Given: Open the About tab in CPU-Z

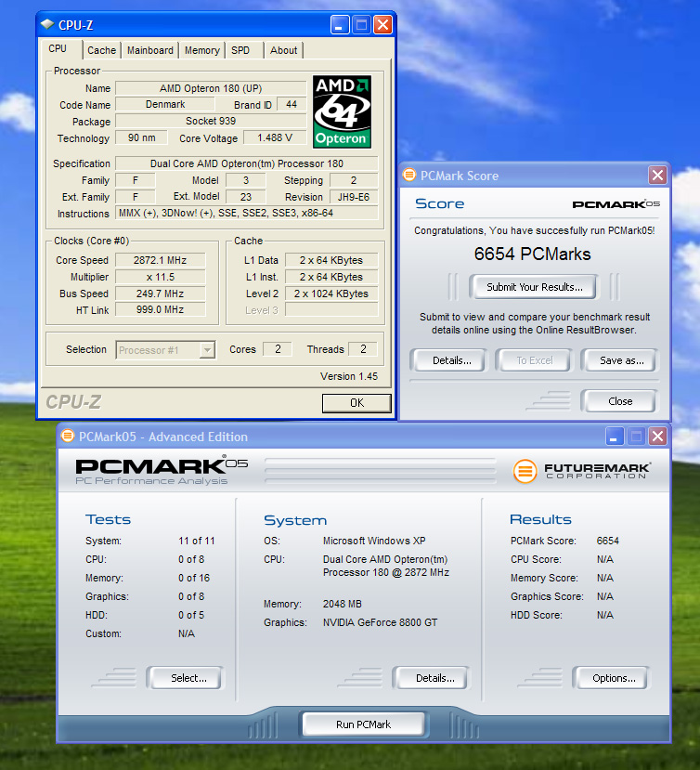Looking at the screenshot, I should click(x=284, y=50).
